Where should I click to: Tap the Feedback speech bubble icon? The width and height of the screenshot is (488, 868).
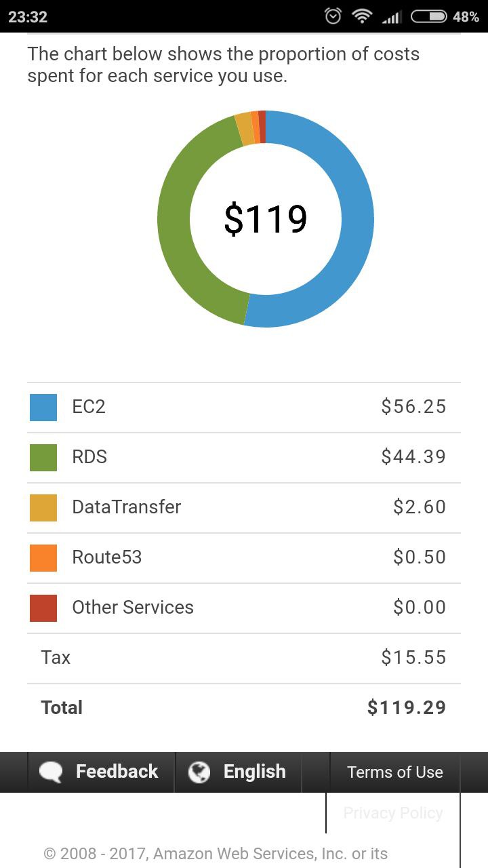[52, 772]
